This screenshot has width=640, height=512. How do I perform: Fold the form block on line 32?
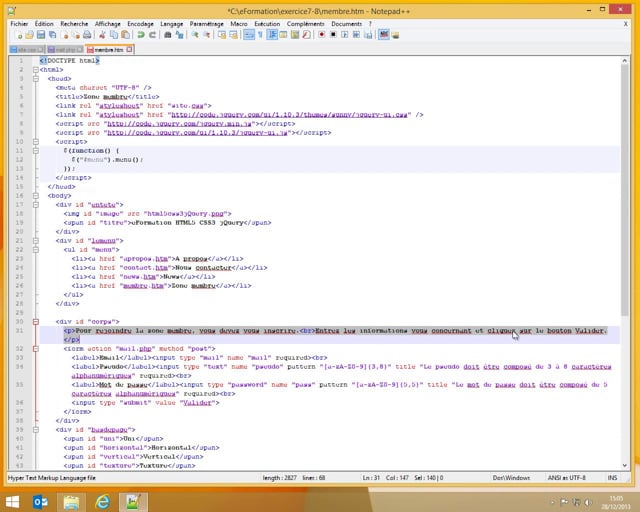pos(36,349)
